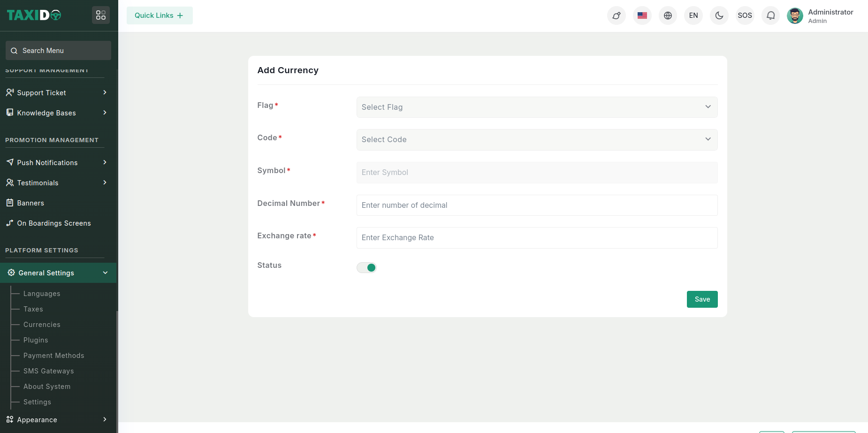The height and width of the screenshot is (433, 868).
Task: Open the globe icon in header
Action: pos(668,15)
